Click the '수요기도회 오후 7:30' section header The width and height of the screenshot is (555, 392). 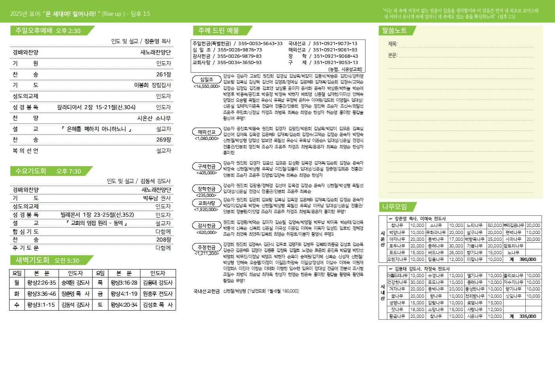[x=51, y=171]
